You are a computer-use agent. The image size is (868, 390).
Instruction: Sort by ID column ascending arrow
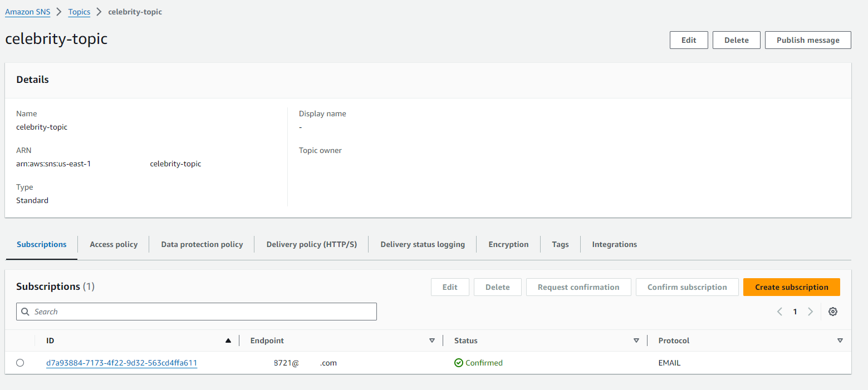(228, 340)
